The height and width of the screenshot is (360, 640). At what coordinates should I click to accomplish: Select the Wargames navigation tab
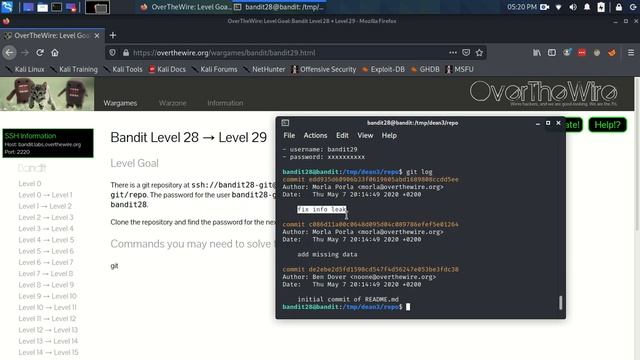click(120, 103)
